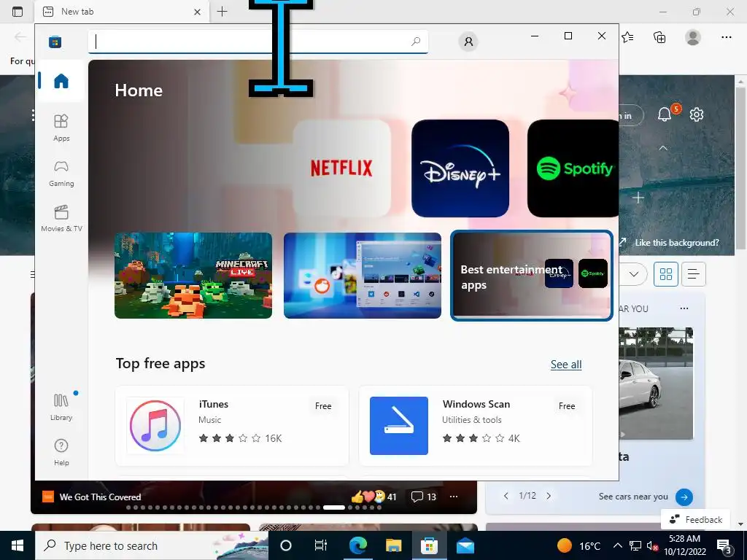Switch Edge feed to list view
The width and height of the screenshot is (747, 560).
click(693, 274)
